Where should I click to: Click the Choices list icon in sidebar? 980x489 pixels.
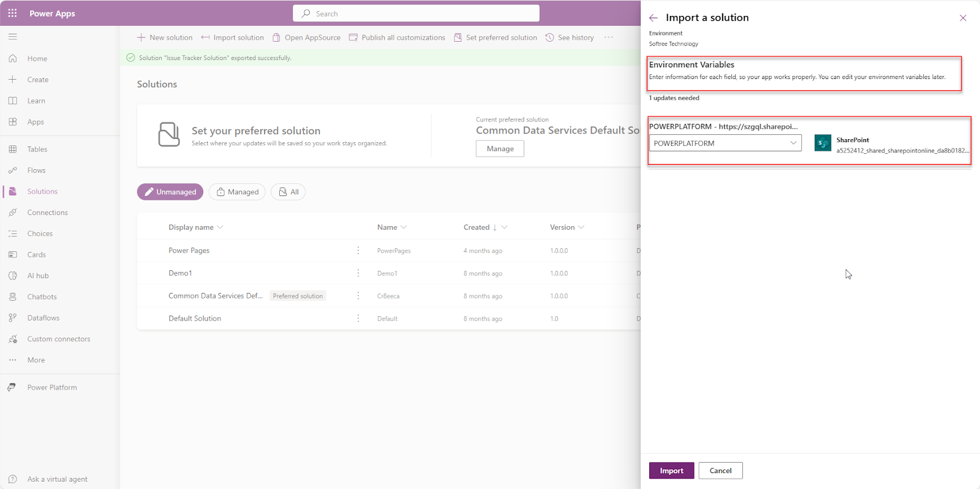tap(13, 233)
